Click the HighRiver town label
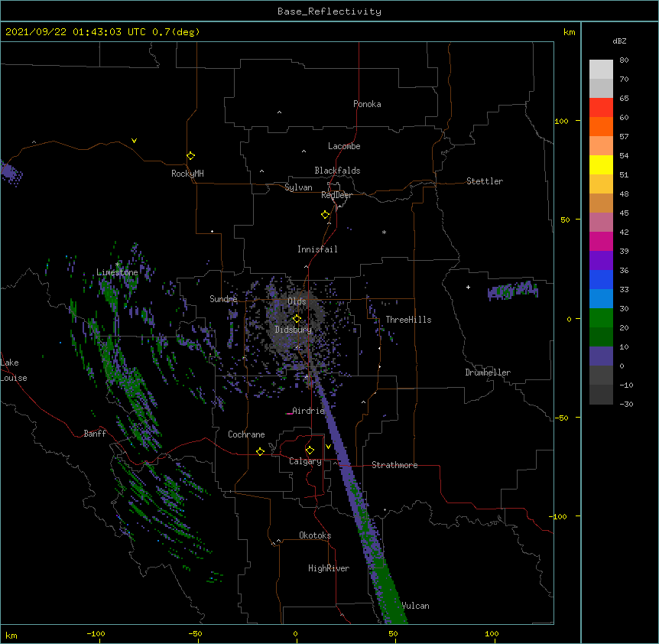Screen dimensions: 659x644 point(329,568)
